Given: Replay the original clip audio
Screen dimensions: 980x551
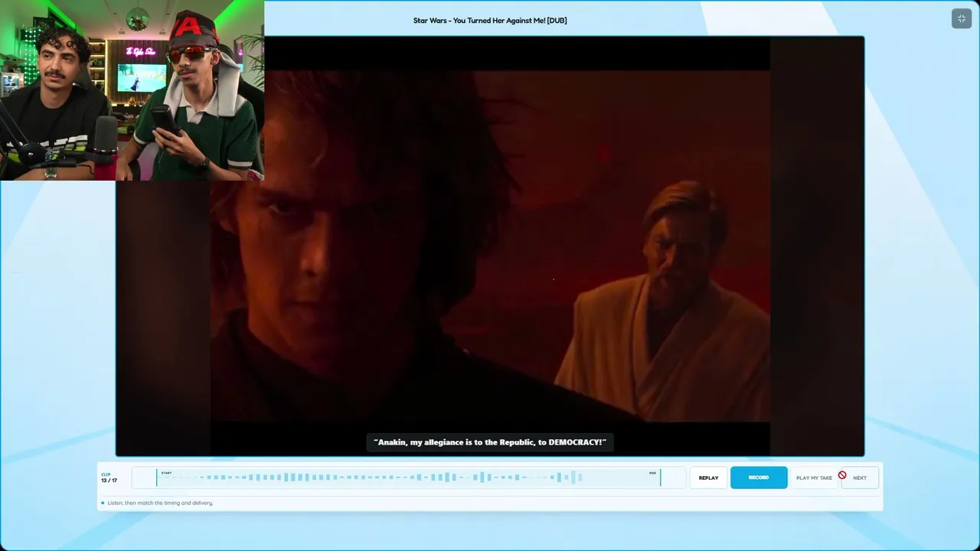Looking at the screenshot, I should point(708,478).
